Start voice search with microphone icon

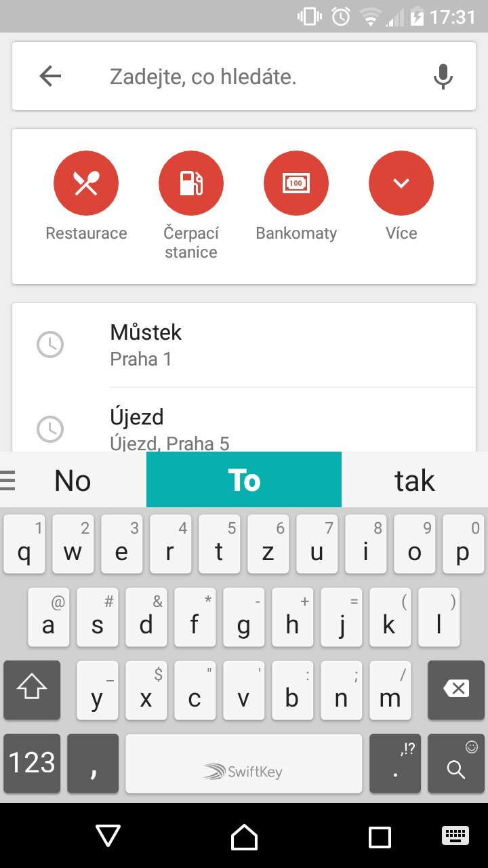point(443,77)
